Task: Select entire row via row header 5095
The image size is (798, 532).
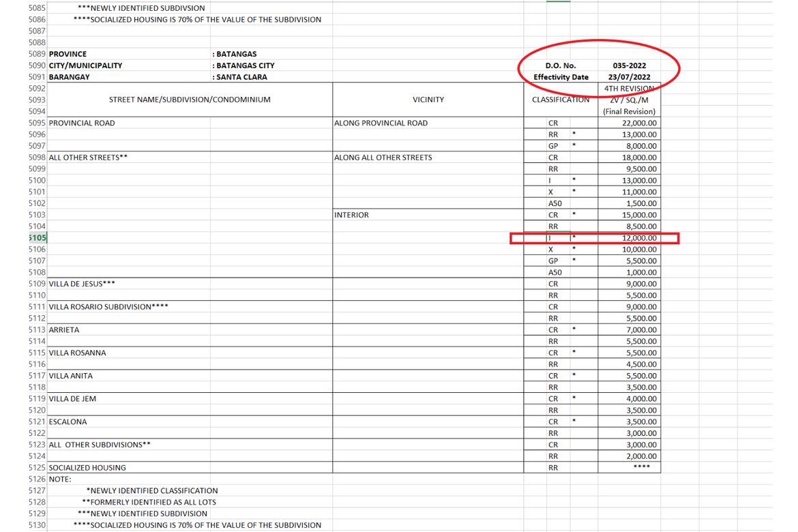Action: [x=37, y=123]
